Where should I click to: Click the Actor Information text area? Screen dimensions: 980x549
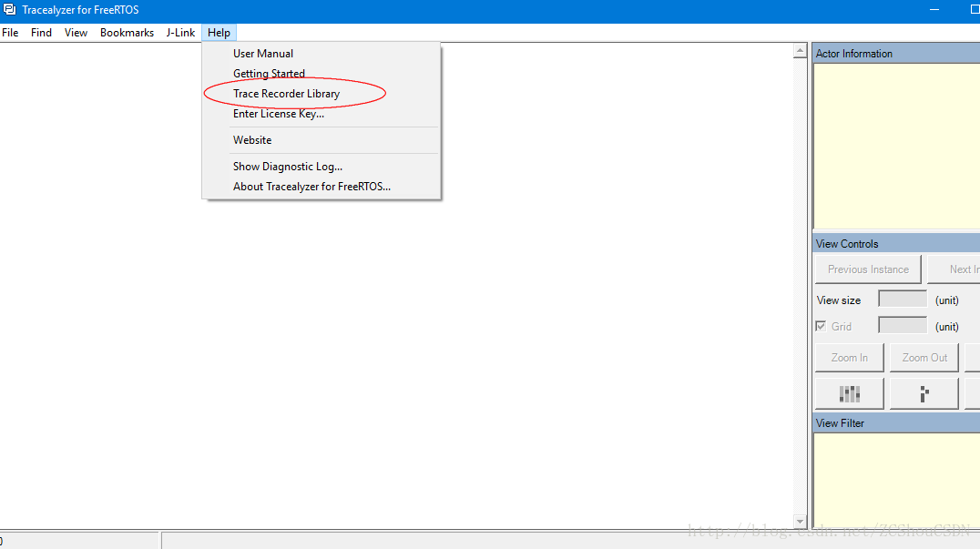897,147
